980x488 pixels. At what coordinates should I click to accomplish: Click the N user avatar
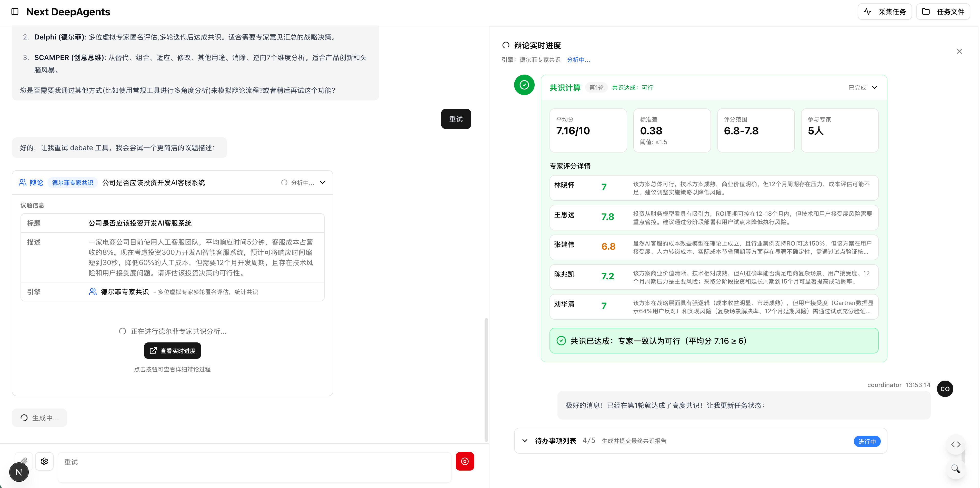(19, 472)
